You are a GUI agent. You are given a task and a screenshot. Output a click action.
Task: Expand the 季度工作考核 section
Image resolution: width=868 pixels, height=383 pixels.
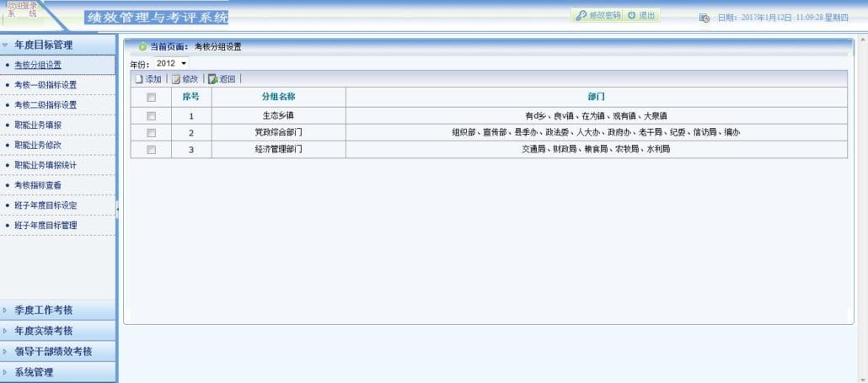pyautogui.click(x=58, y=310)
